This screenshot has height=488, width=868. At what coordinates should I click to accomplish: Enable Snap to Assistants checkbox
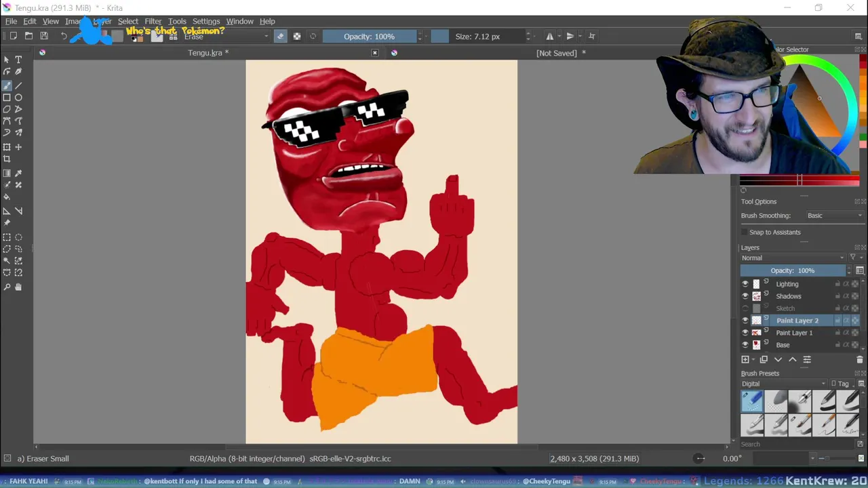point(745,232)
